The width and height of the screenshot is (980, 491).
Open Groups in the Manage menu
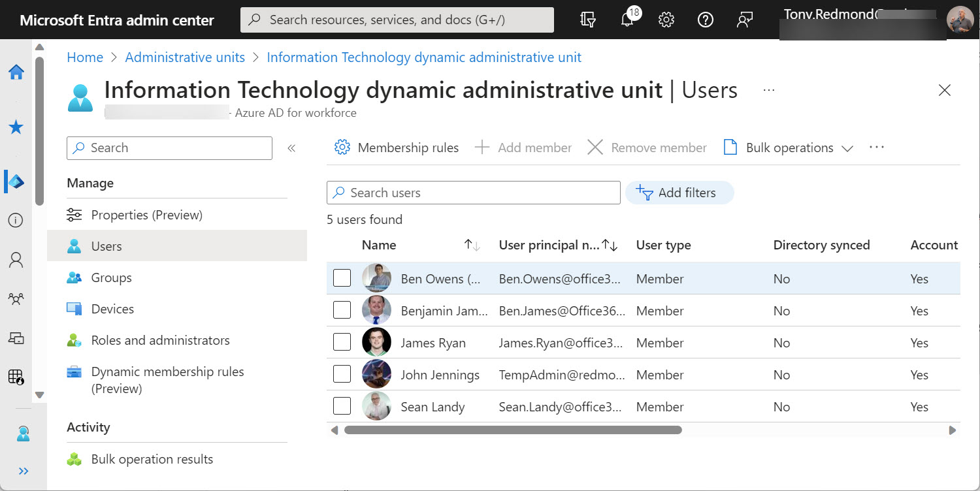(111, 277)
